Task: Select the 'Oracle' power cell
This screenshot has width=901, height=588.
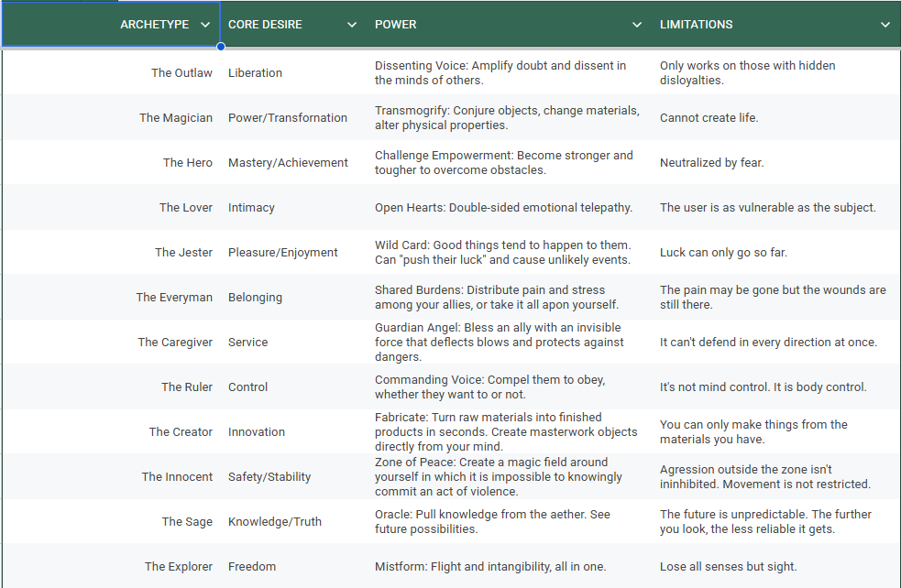Action: 509,521
